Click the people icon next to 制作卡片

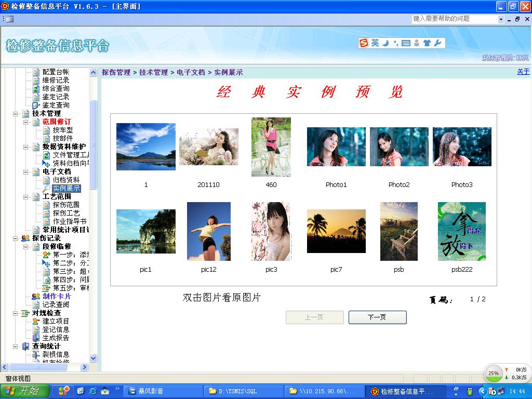tap(36, 296)
